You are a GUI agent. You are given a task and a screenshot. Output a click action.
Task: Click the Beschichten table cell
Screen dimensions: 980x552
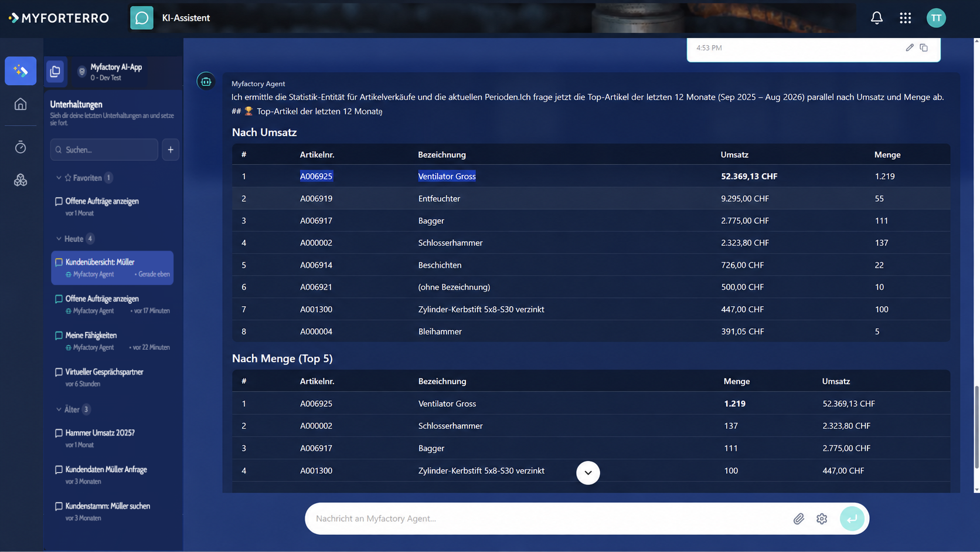tap(440, 265)
